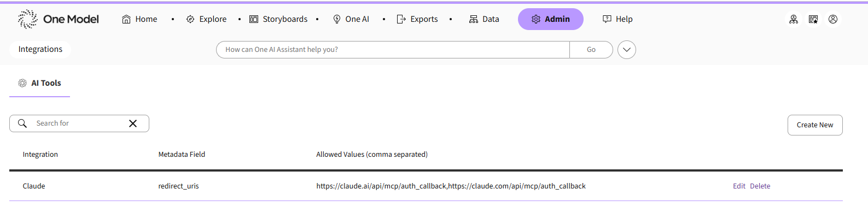The height and width of the screenshot is (224, 868).
Task: Open the Help menu
Action: [x=617, y=19]
